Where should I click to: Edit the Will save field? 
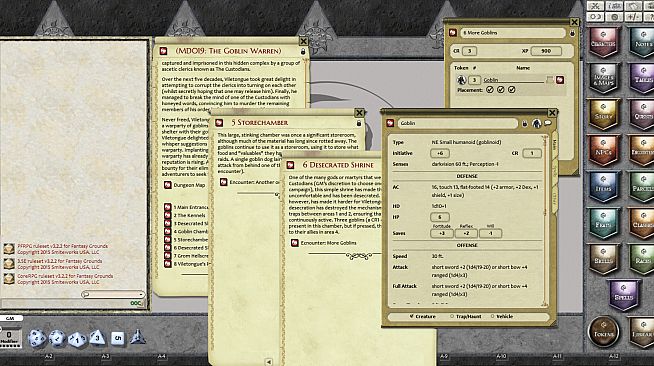point(490,233)
